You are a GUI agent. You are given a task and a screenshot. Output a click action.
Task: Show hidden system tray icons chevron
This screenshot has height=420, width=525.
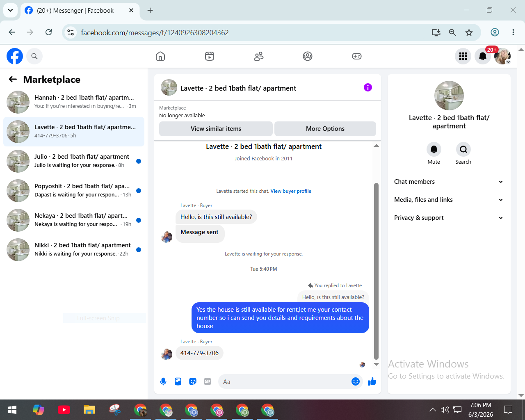coord(433,410)
